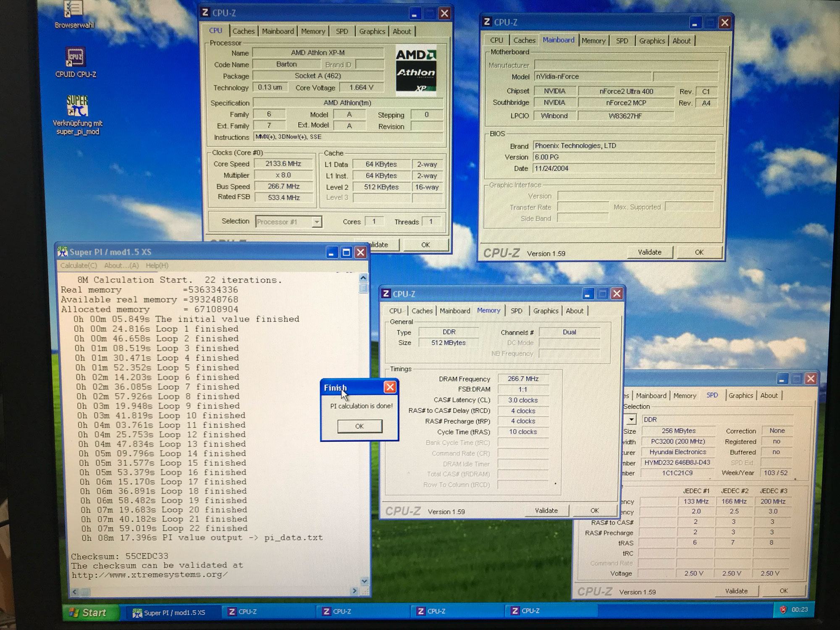Select CPU tab in mainboard CPU-Z window
The image size is (840, 630).
(x=496, y=40)
